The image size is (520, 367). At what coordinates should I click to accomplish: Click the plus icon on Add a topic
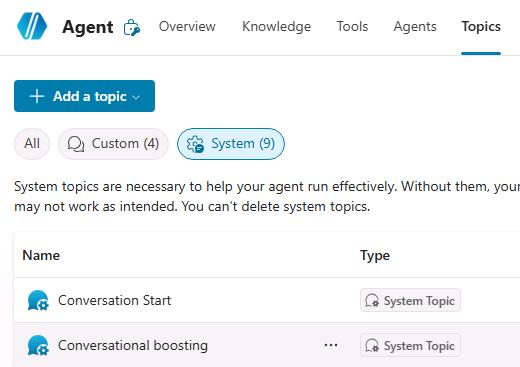[37, 96]
